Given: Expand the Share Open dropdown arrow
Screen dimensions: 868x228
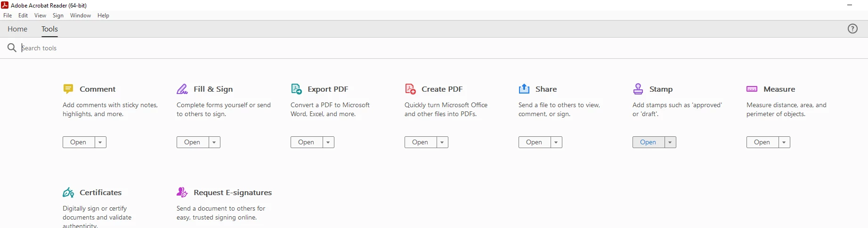Looking at the screenshot, I should tap(556, 142).
